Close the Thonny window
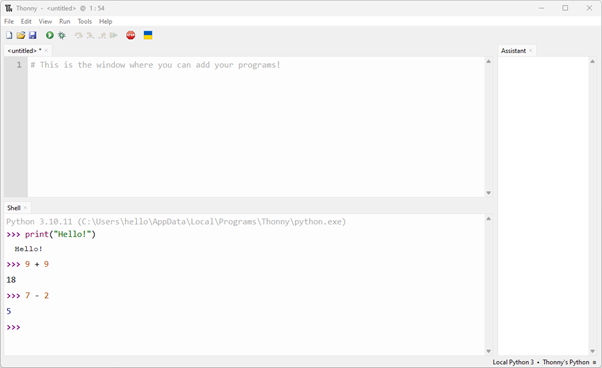Viewport: 602px width, 368px height. click(589, 8)
